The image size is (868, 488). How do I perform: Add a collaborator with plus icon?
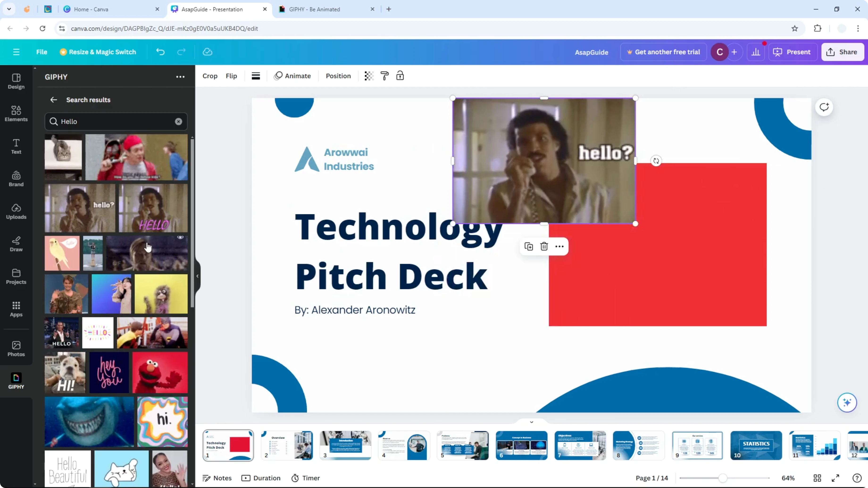coord(734,52)
